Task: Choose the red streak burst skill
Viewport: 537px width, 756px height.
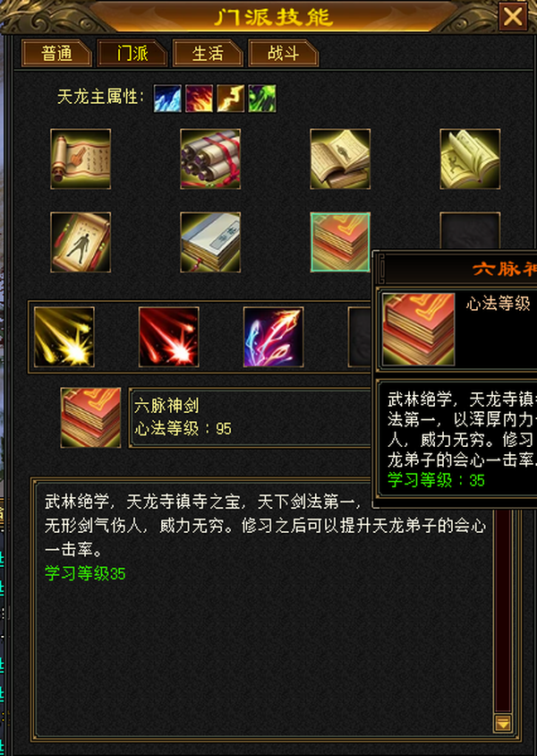Action: (x=168, y=337)
